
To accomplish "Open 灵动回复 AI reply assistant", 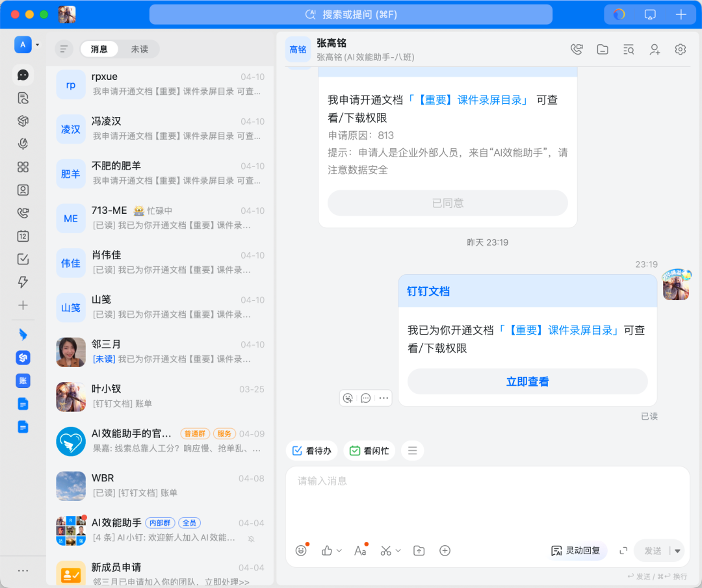I will click(x=576, y=550).
